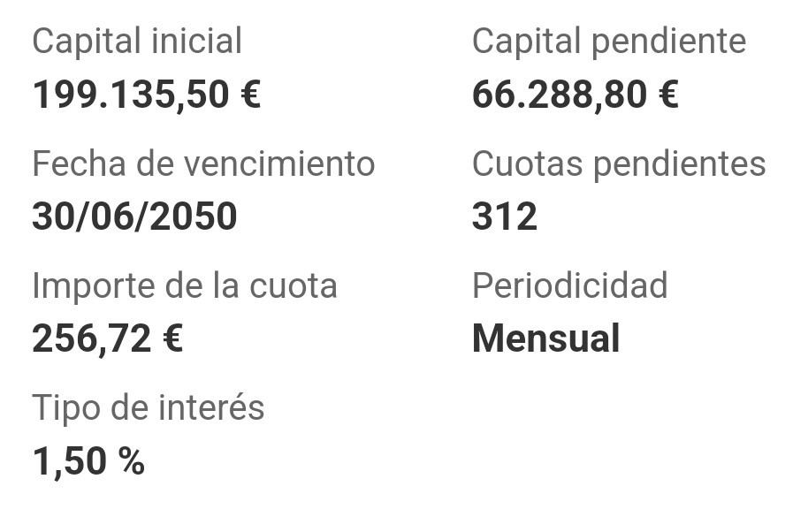793x532 pixels.
Task: Click the 199.135,50 € initial capital amount
Action: pyautogui.click(x=147, y=95)
